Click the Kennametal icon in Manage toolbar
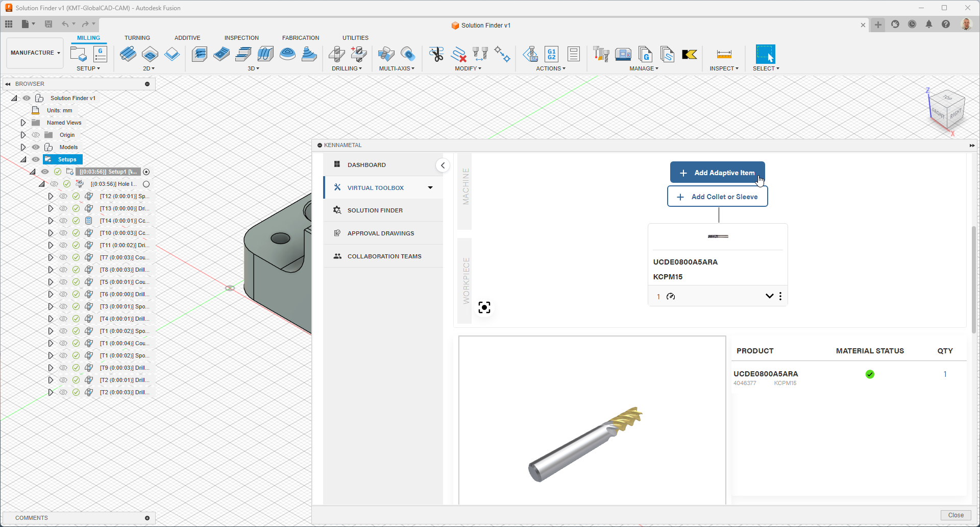980x527 pixels. 689,54
